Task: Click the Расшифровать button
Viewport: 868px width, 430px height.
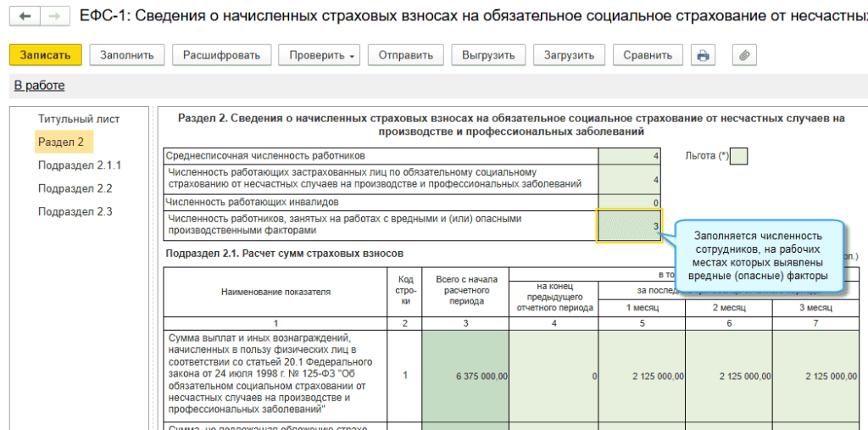Action: [221, 55]
